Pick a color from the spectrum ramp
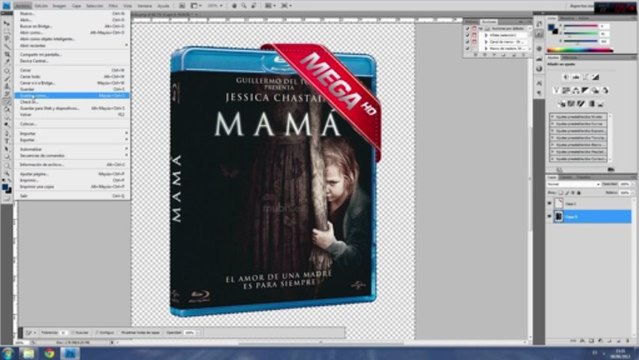The height and width of the screenshot is (360, 639). [x=580, y=50]
